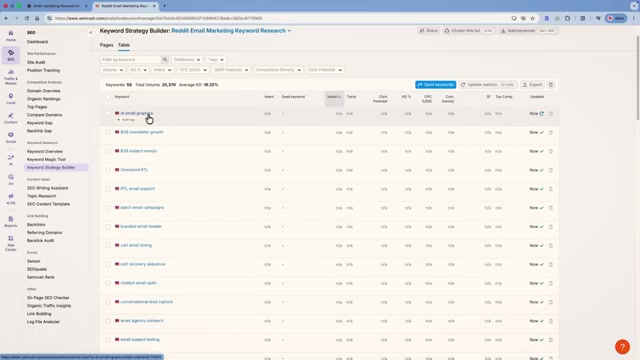The image size is (640, 360).
Task: Open the Chrome three-dot menu
Action: point(634,18)
